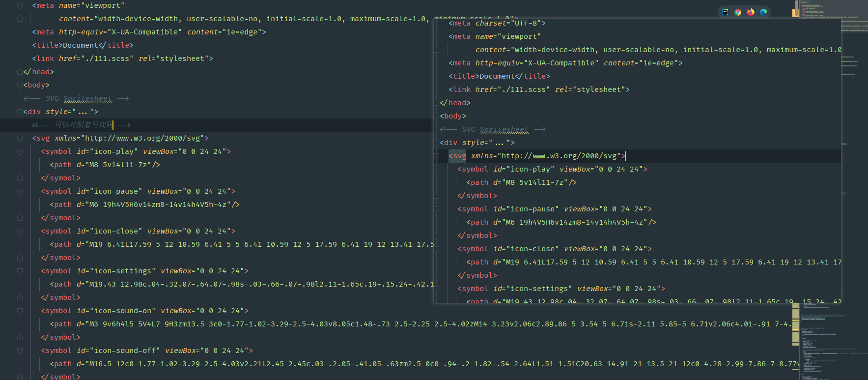The width and height of the screenshot is (868, 380).
Task: Click 'icon-close' id value in left editor
Action: tap(116, 231)
